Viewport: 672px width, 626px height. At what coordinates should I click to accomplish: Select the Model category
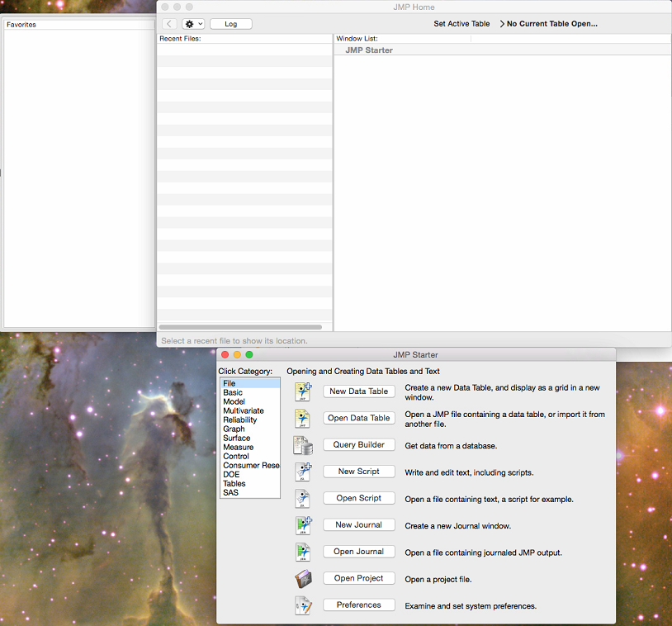point(250,401)
